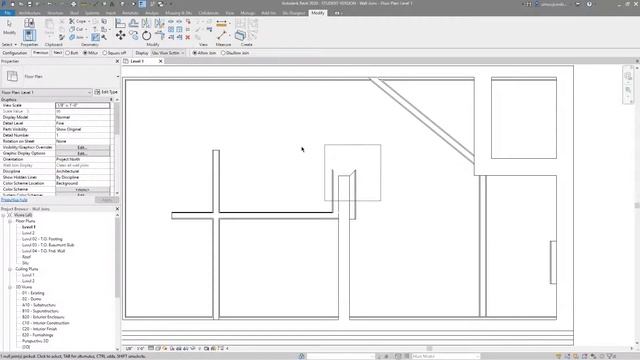This screenshot has width=640, height=360.
Task: Open the Properties ribbon button
Action: [29, 35]
